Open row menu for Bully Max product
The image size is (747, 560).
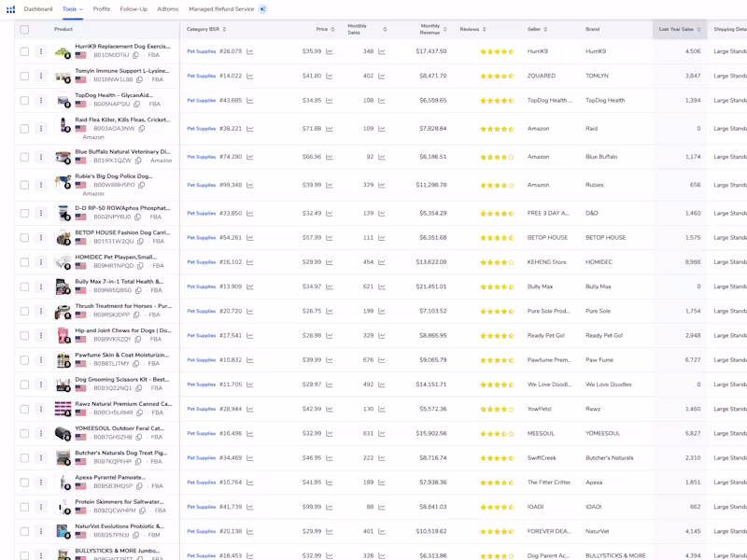click(x=41, y=287)
